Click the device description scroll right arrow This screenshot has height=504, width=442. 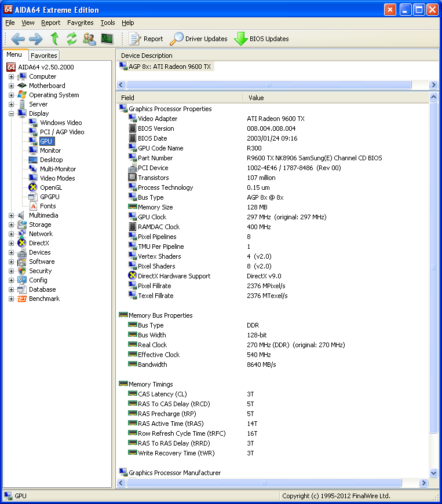point(433,85)
